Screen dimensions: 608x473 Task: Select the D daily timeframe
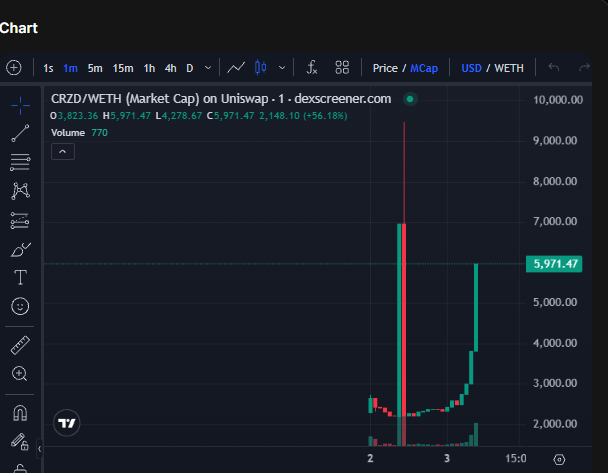(x=190, y=68)
